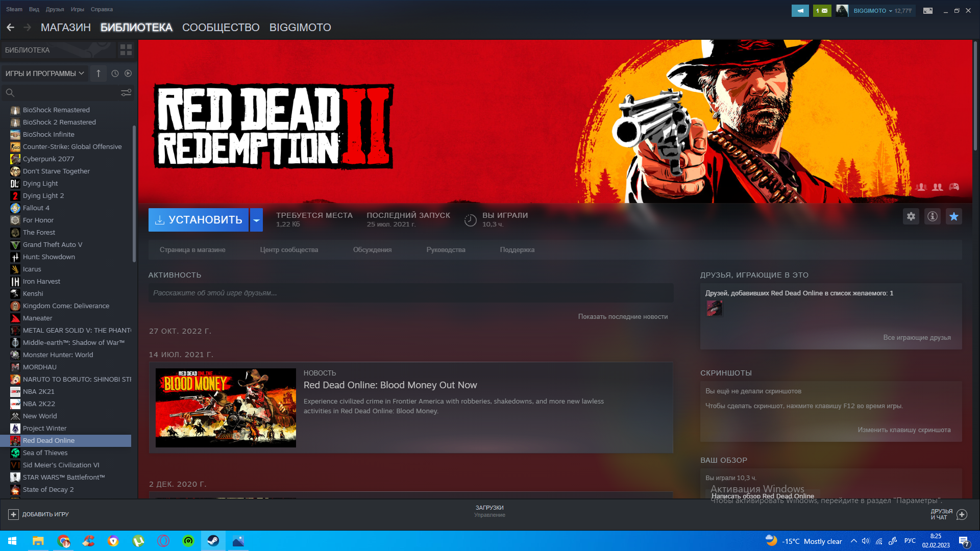Click Все играющие друзья link
Viewport: 980px width, 551px height.
pos(917,338)
